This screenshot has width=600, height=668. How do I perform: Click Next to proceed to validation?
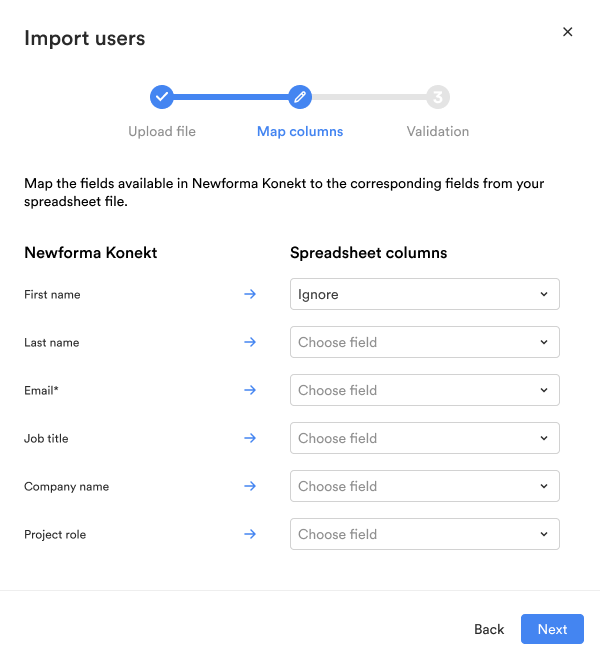[552, 629]
